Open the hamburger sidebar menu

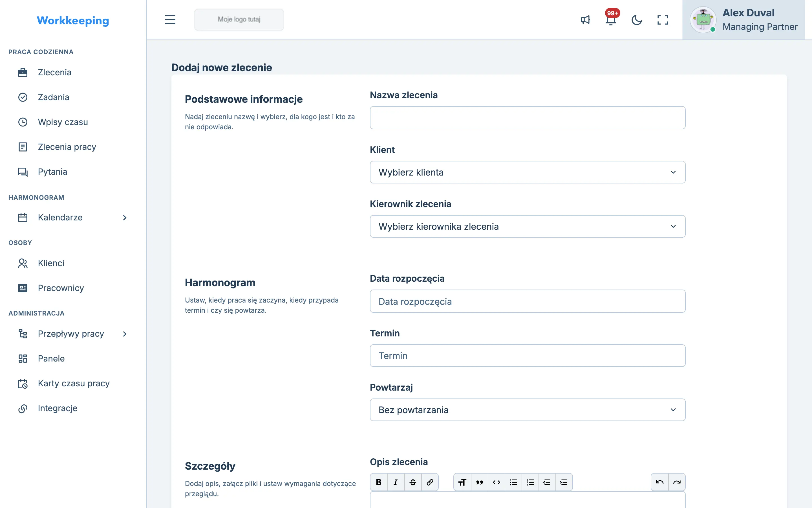click(x=170, y=19)
